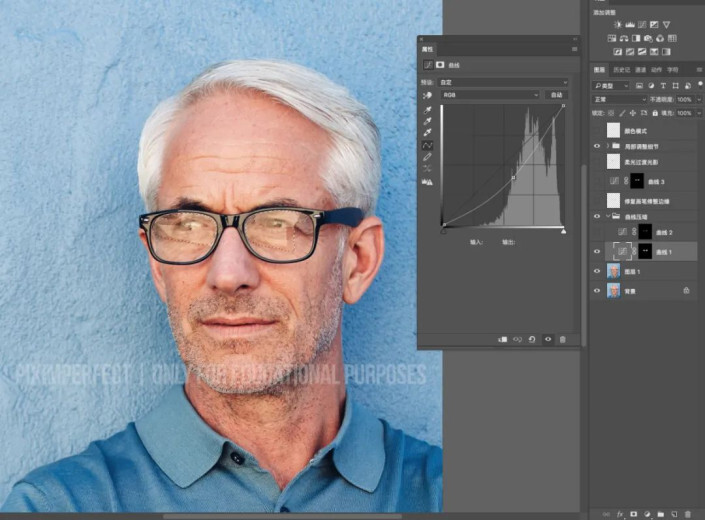Switch to the 通道 tab
Viewport: 705px width, 520px height.
(640, 70)
